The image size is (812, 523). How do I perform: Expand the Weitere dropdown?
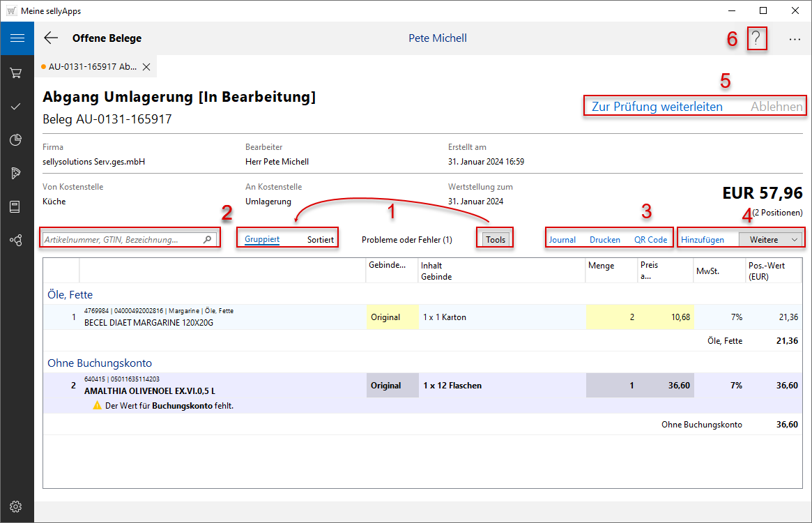[x=771, y=239]
